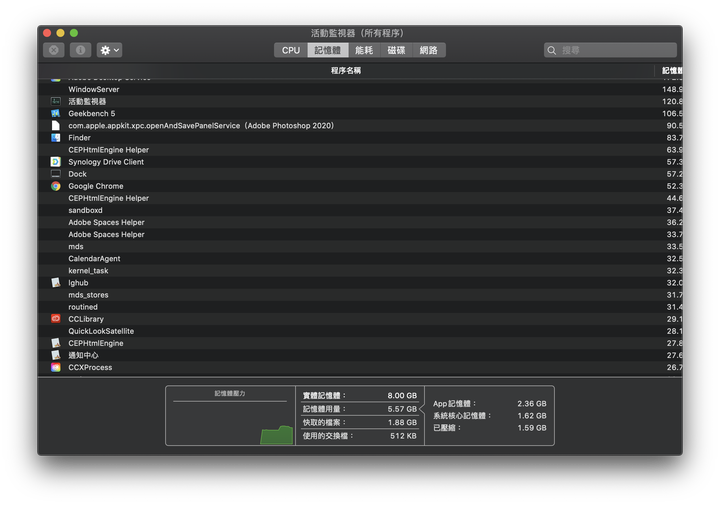Select the Google Chrome process name
Viewport: 720px width, 505px height.
coord(96,186)
